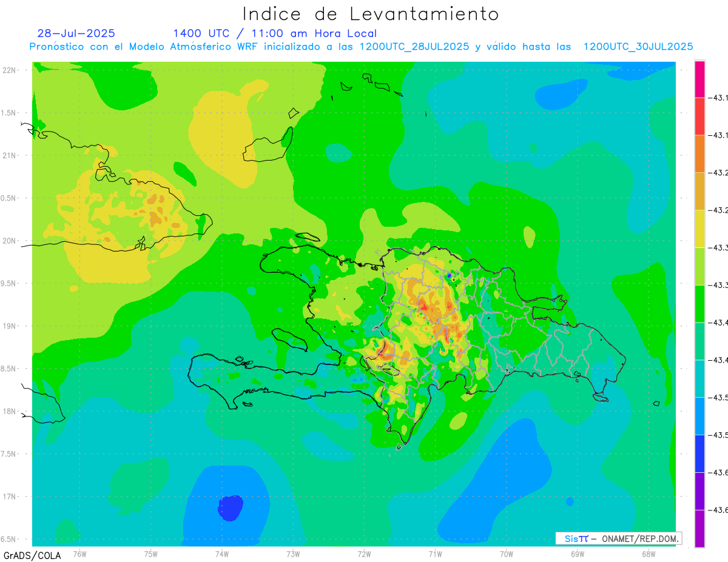Viewport: 728px width, 562px height.
Task: Click the '76W' longitude label
Action: (79, 553)
